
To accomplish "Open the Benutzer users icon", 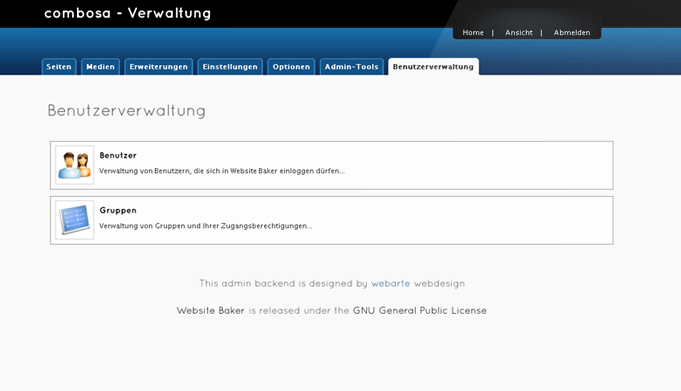I will coord(75,165).
